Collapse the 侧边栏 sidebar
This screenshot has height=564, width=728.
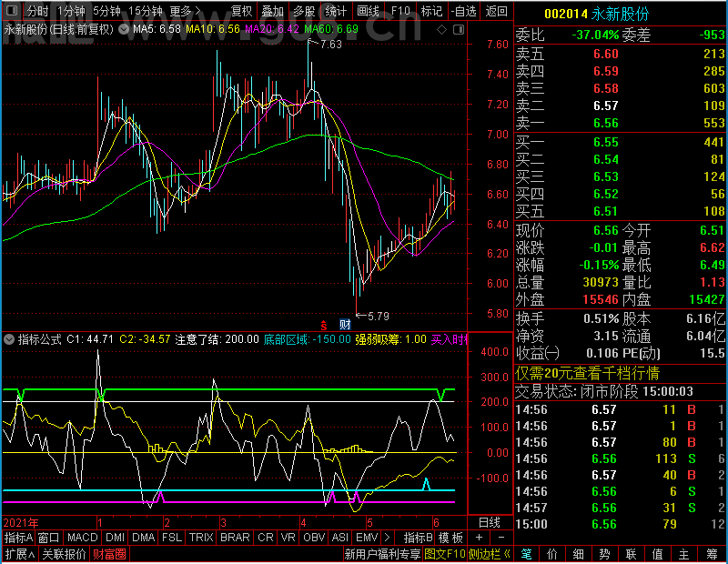490,554
